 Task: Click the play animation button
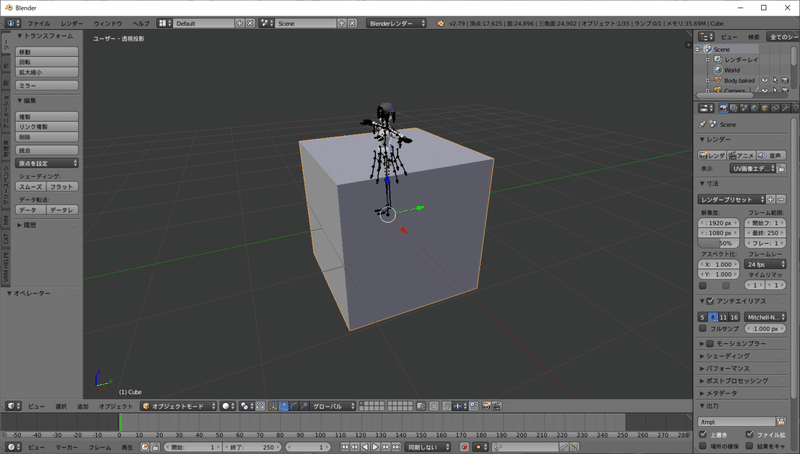click(x=375, y=447)
